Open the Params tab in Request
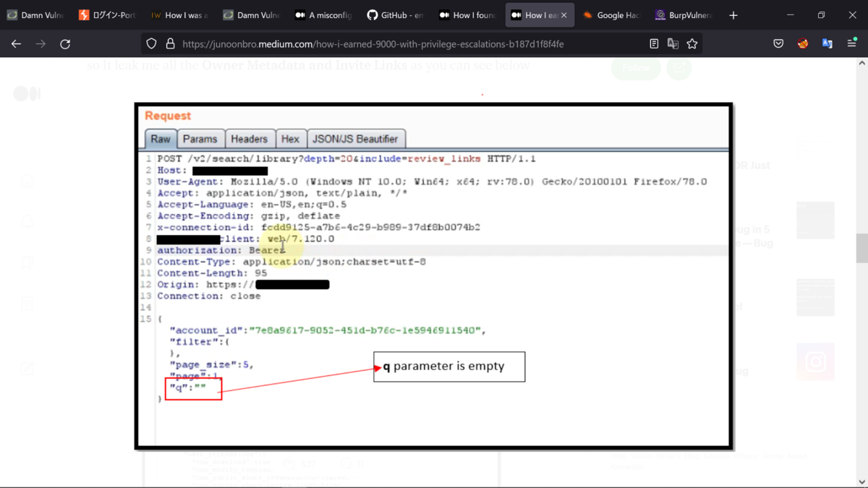Viewport: 868px width, 488px height. click(x=200, y=139)
